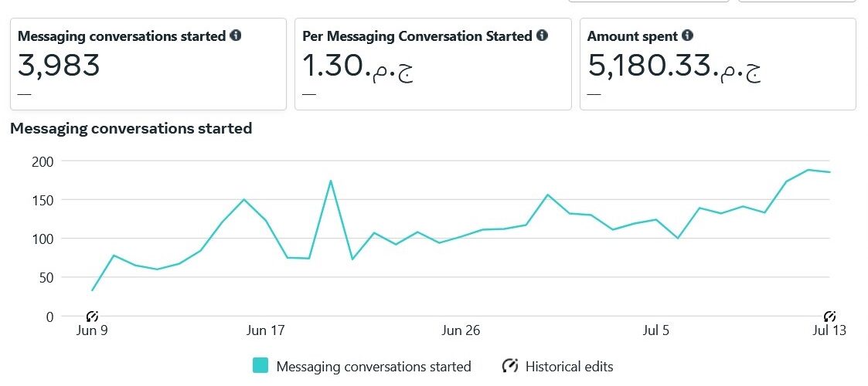Click info icon beside Messaging conversations started card title
Viewport: 868px width, 386px height.
click(236, 36)
